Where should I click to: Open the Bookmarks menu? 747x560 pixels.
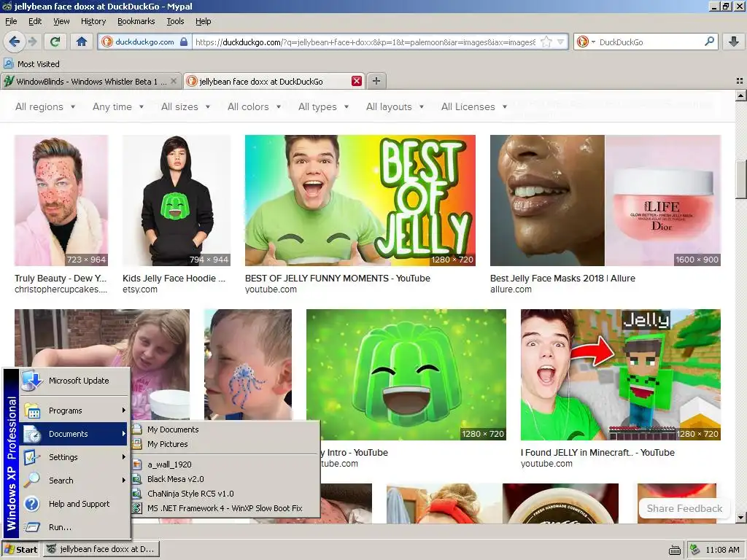pyautogui.click(x=136, y=21)
